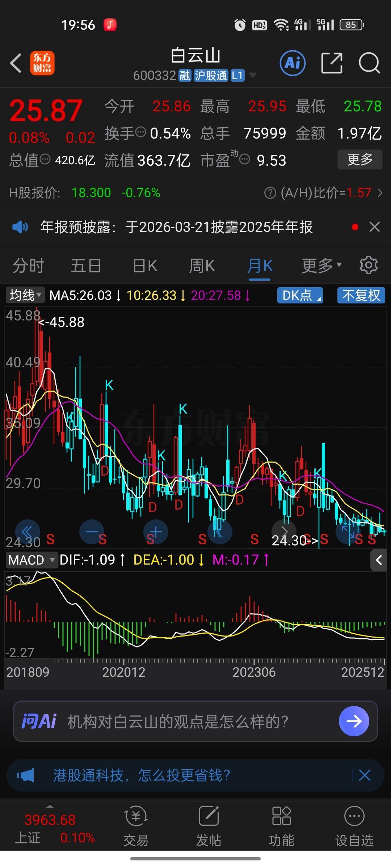Switch to the 日K tab

[x=145, y=265]
